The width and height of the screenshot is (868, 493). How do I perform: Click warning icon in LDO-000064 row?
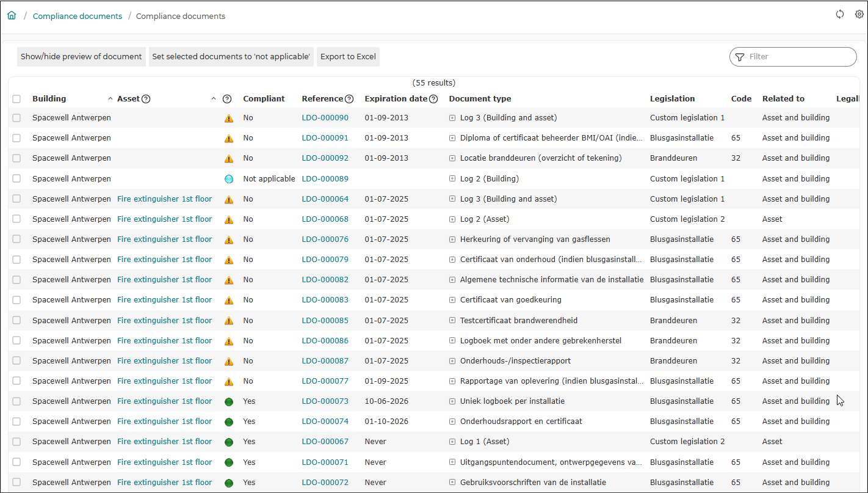point(229,200)
